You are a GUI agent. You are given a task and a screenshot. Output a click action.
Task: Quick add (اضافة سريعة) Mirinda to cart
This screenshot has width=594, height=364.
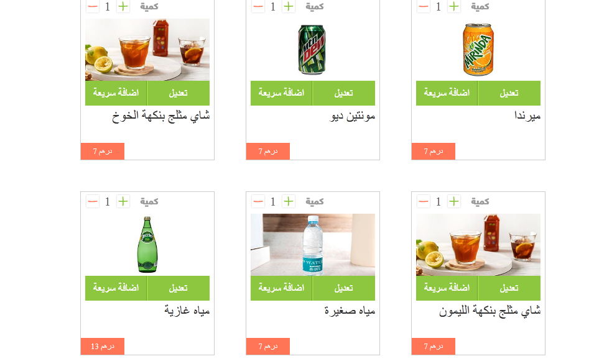click(447, 93)
